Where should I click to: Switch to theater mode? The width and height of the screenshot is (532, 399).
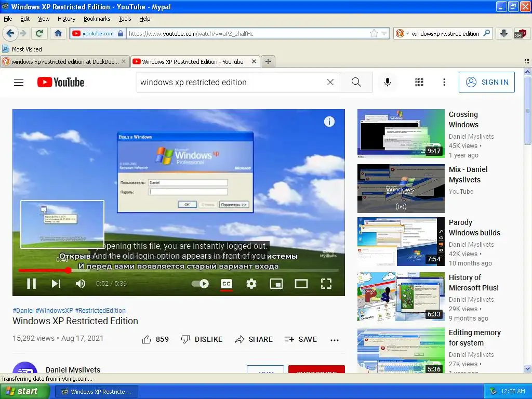(x=301, y=284)
